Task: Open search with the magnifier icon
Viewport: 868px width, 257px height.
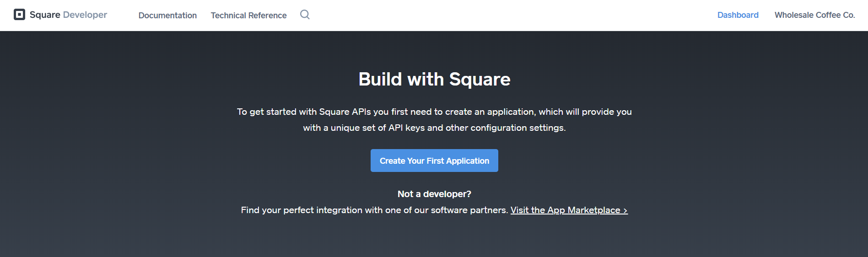Action: pos(305,15)
